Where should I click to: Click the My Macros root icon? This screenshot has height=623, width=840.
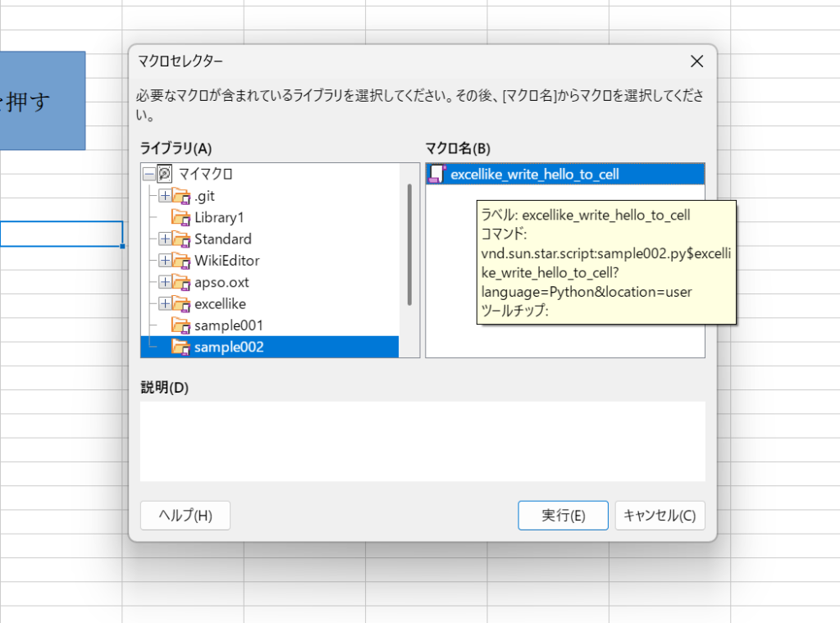click(x=165, y=174)
